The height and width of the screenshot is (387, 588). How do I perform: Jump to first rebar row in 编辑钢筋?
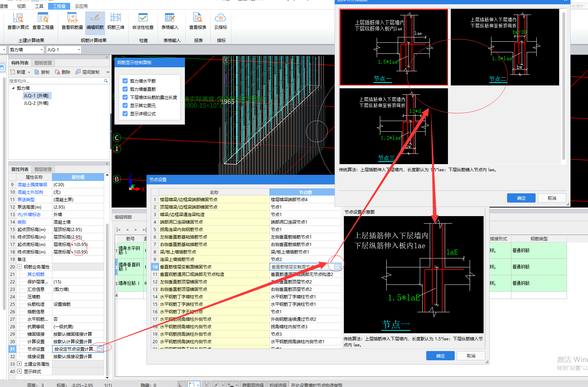coord(119,230)
